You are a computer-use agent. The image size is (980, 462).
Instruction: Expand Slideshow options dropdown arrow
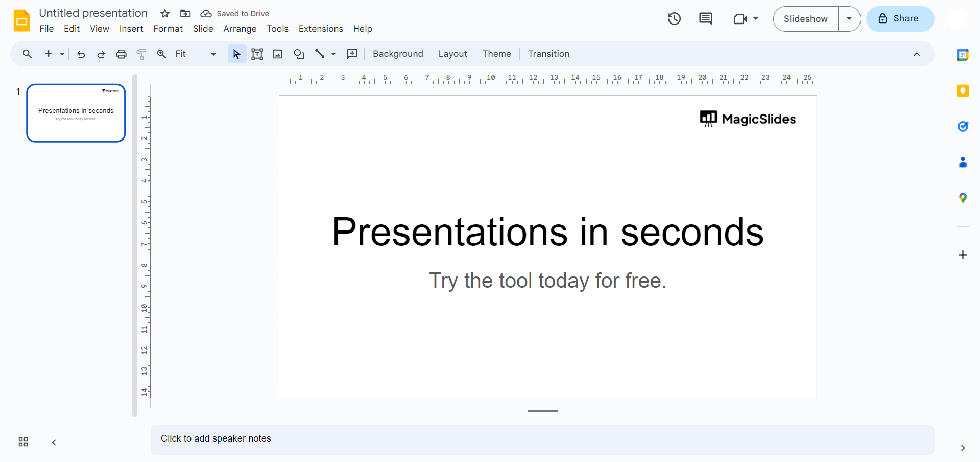pos(849,19)
